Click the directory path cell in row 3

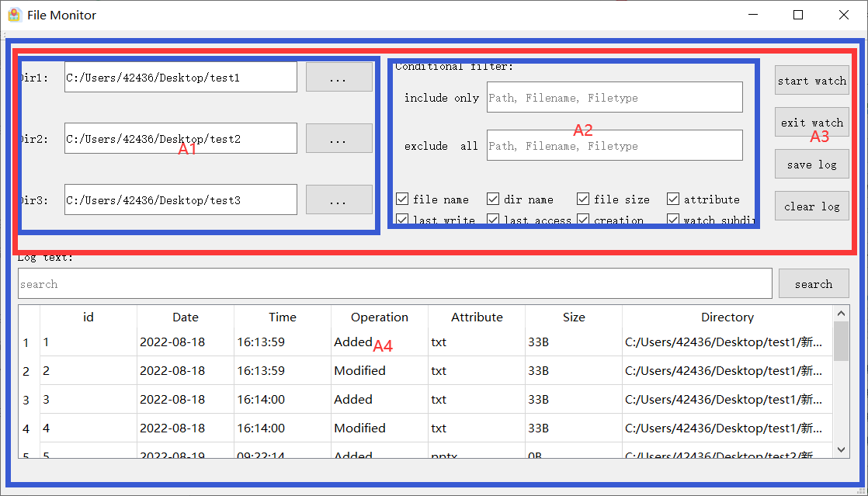point(727,400)
